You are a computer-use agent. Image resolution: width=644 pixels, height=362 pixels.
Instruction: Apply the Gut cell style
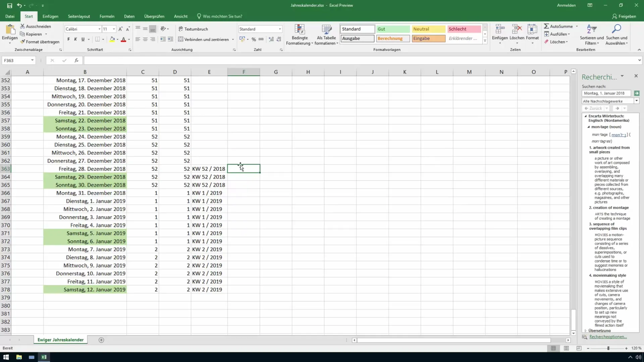click(x=393, y=29)
